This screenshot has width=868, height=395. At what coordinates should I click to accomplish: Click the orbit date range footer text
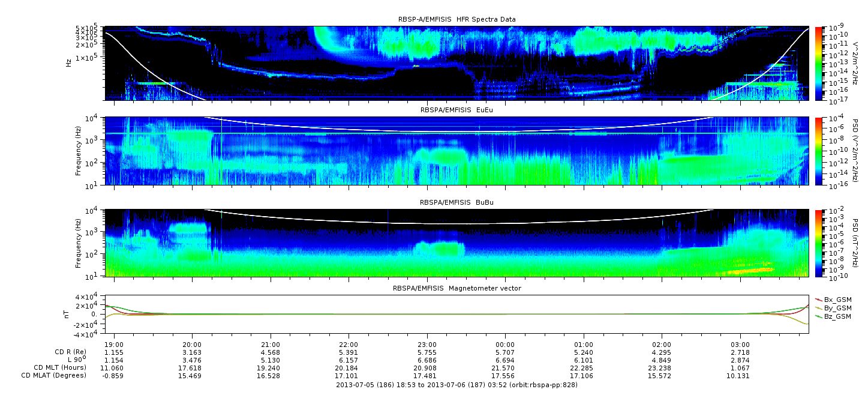pyautogui.click(x=456, y=385)
